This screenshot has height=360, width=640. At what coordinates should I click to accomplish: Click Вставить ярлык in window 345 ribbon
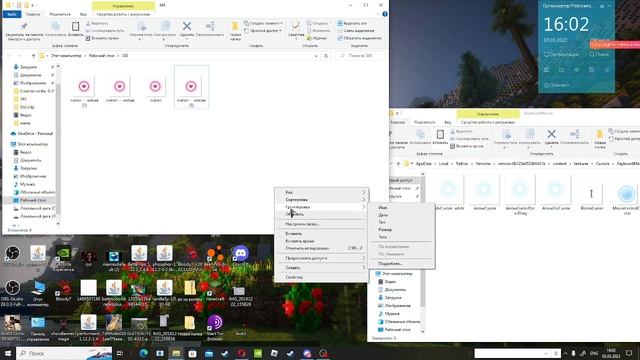point(102,38)
